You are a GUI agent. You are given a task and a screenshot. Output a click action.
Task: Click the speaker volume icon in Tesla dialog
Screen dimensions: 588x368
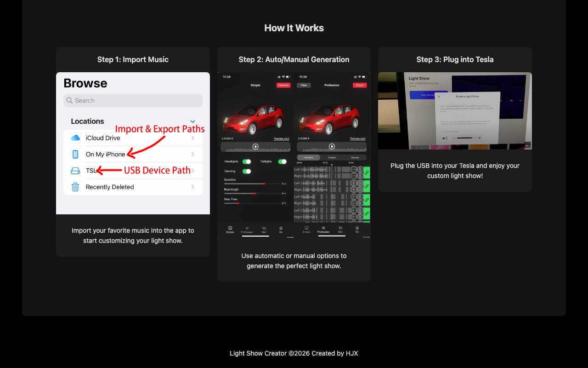coord(445,138)
